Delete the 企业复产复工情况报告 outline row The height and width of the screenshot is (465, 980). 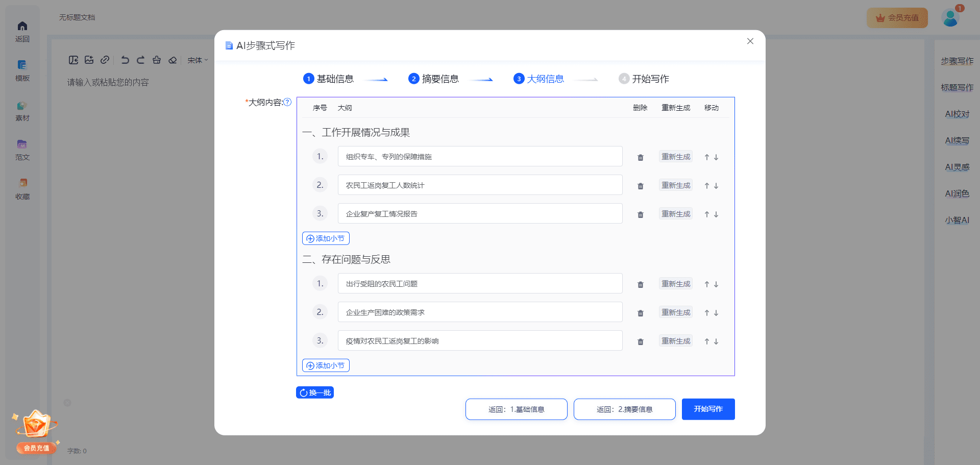tap(640, 214)
